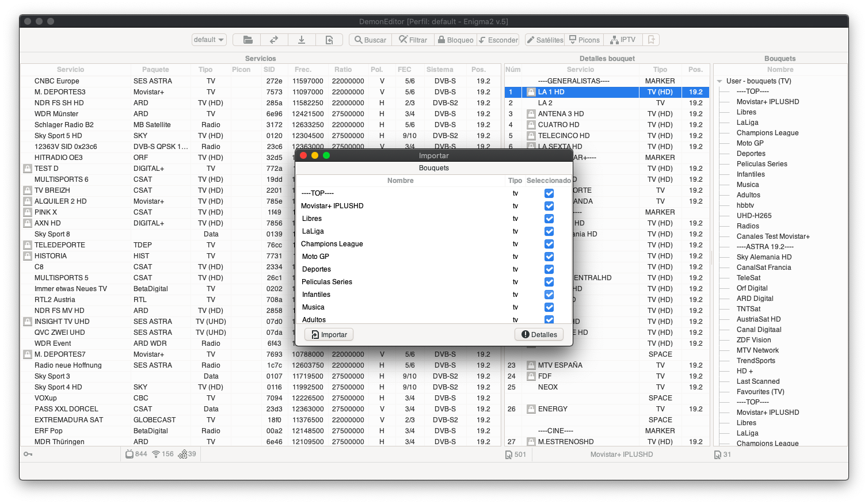
Task: Click the transfer arrows toolbar icon
Action: [275, 40]
